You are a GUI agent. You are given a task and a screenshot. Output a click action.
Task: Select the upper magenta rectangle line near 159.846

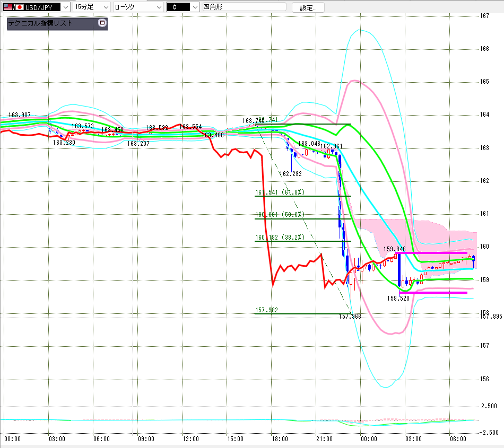pos(431,253)
